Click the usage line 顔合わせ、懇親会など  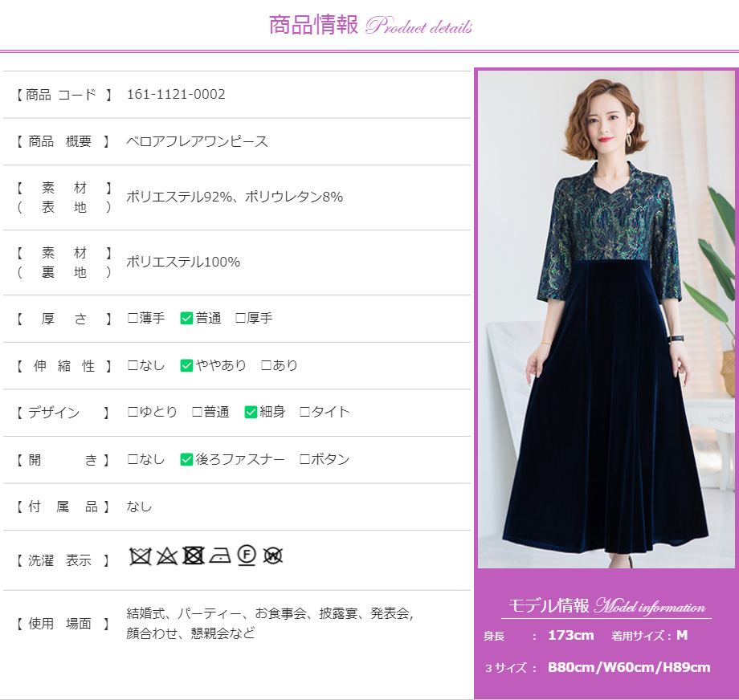pos(190,633)
